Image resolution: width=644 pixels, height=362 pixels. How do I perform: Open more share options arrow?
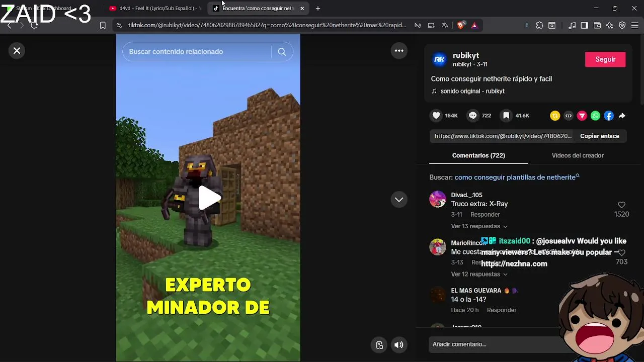(622, 116)
